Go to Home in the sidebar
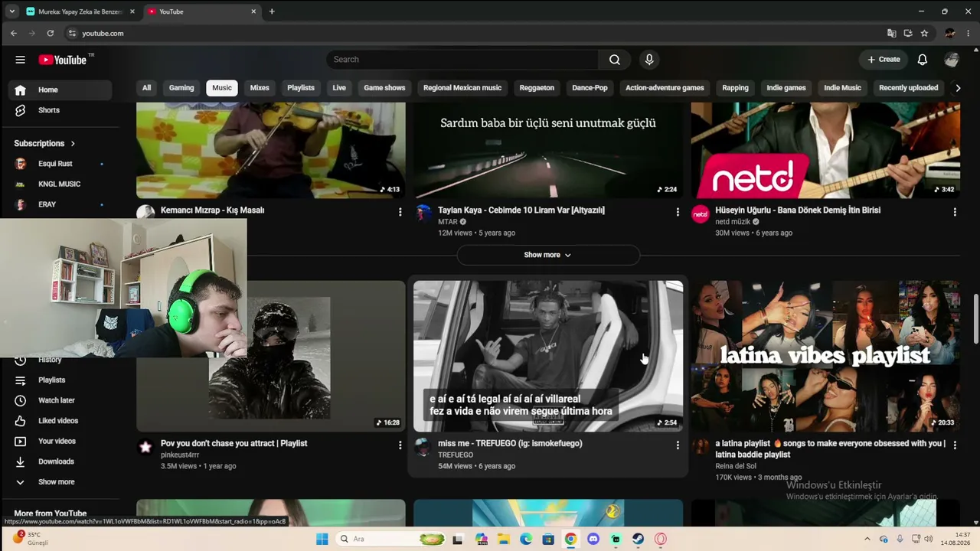This screenshot has height=551, width=980. click(x=60, y=90)
